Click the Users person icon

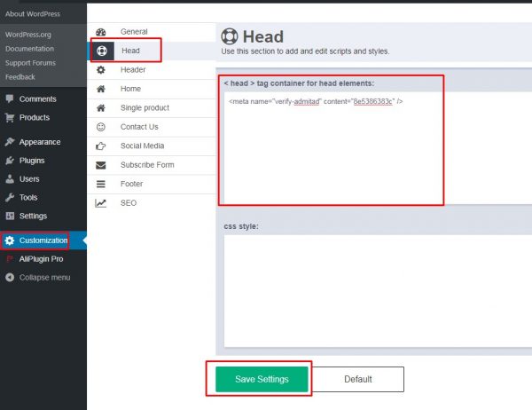tap(10, 178)
